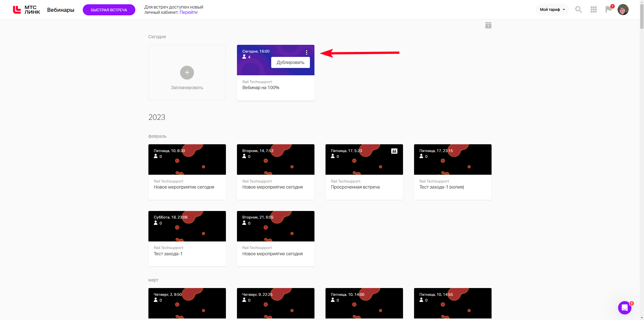Open the Суббота, 18, 23:06 event card
The width and height of the screenshot is (644, 320).
187,239
